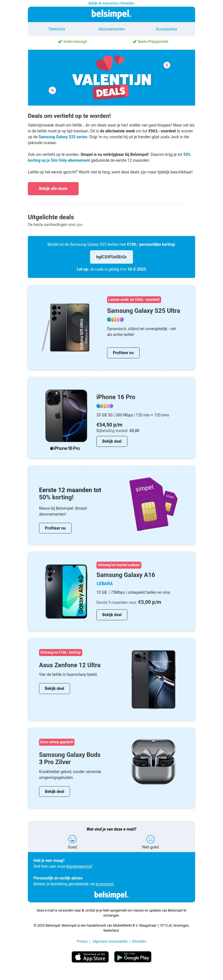This screenshot has height=980, width=223.
Task: Click the Niet goed sad face icon
Action: coord(151,839)
